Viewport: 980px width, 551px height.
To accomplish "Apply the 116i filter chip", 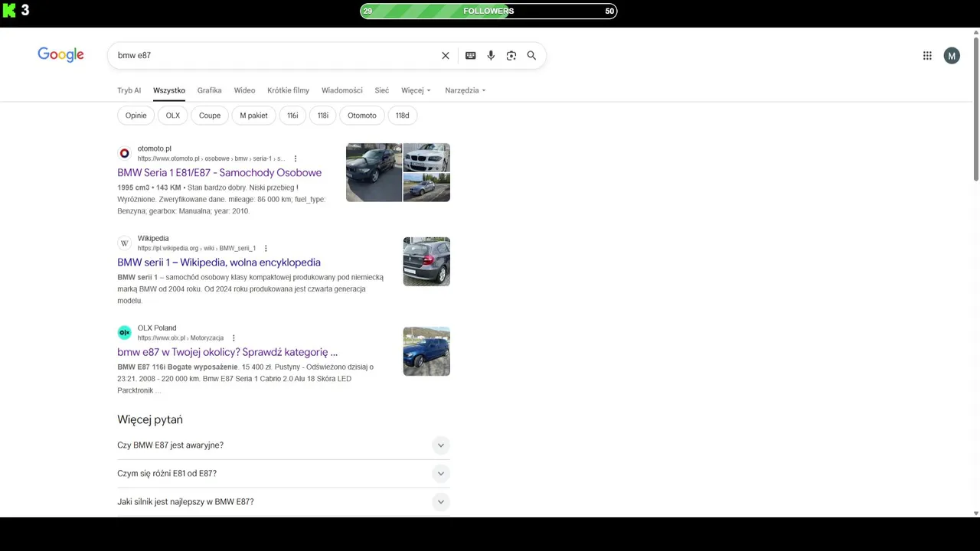I will (x=292, y=116).
